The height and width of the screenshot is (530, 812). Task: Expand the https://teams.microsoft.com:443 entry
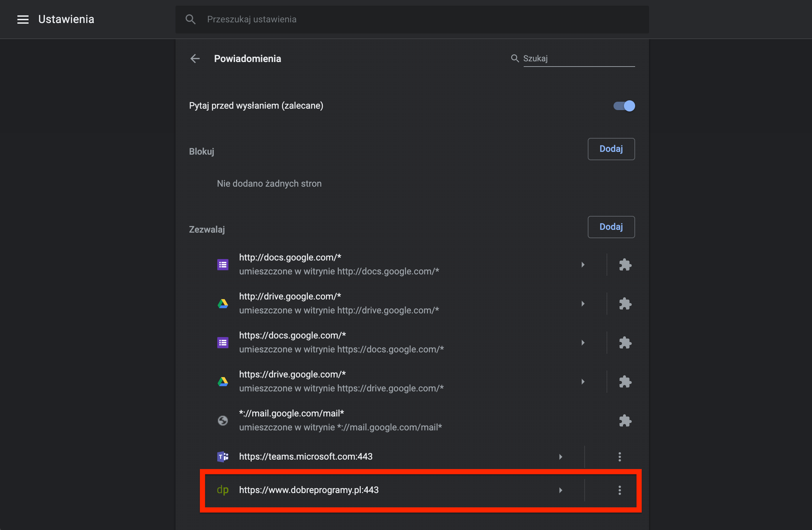tap(561, 456)
